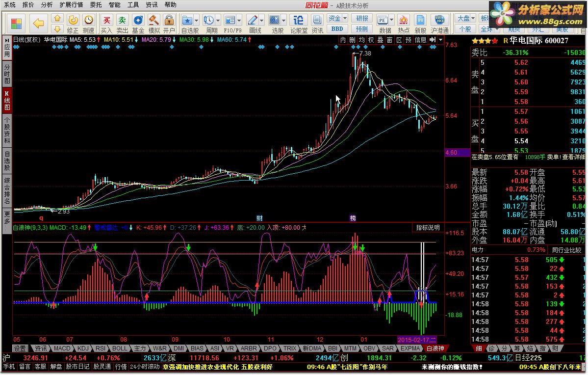
Task: Click the 设置 settings button
Action: point(20,348)
